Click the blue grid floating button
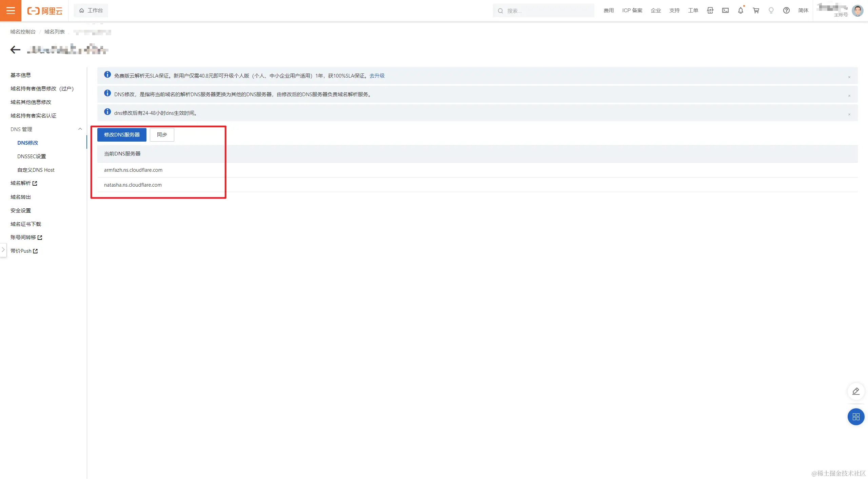 pyautogui.click(x=856, y=417)
